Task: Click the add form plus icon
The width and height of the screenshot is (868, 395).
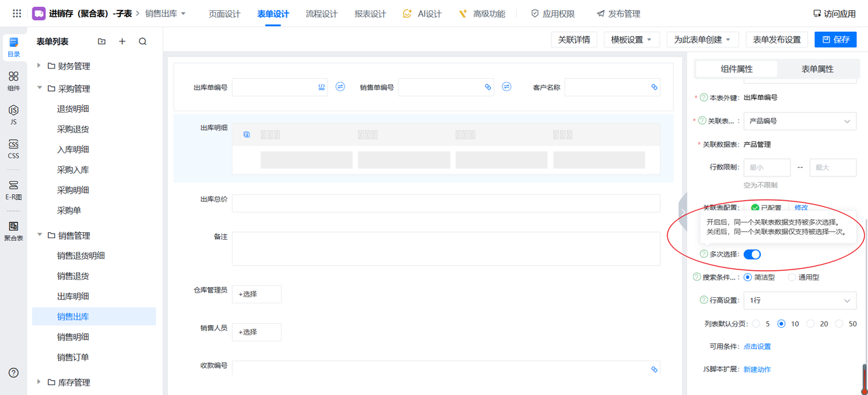Action: [x=122, y=41]
